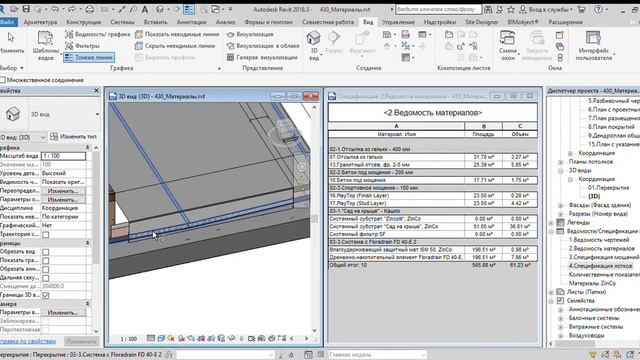This screenshot has height=360, width=640.
Task: Toggle Обрезать анн... checkbox
Action: 46,270
